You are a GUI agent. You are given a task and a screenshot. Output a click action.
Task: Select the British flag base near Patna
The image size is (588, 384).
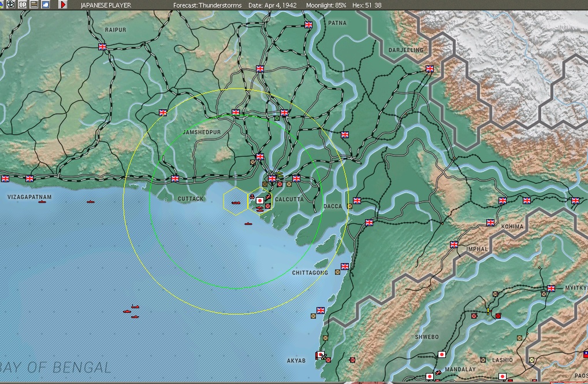click(x=308, y=25)
